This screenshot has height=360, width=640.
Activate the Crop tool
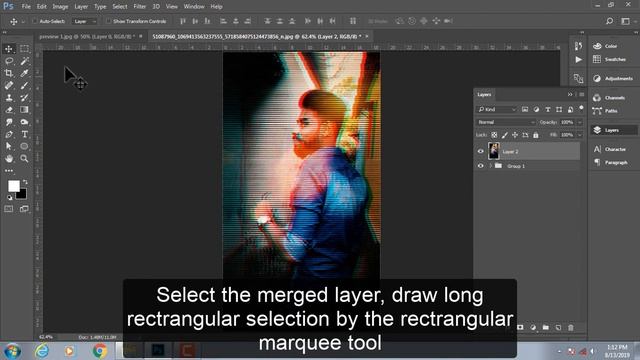pyautogui.click(x=9, y=73)
